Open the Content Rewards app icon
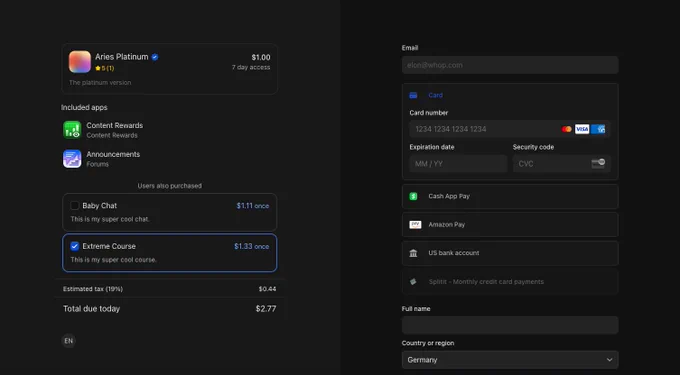680x375 pixels. tap(72, 130)
